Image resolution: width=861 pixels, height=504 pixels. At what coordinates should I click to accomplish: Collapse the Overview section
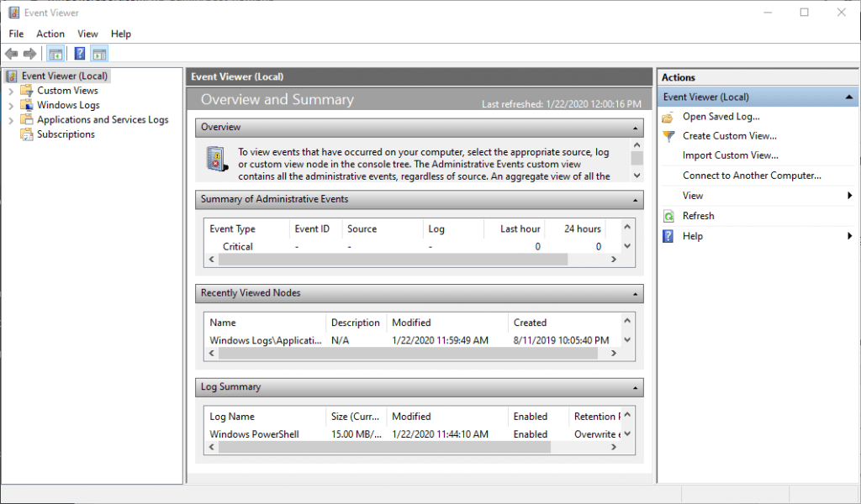pos(637,128)
